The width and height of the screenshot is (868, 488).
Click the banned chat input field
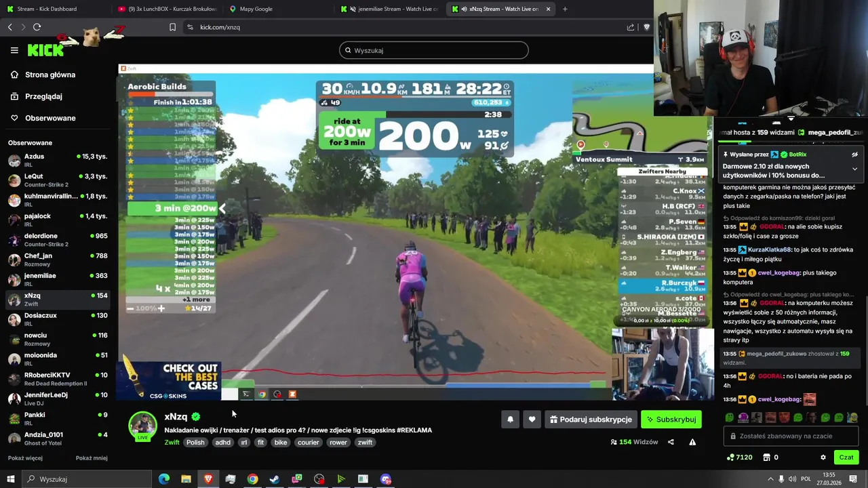pos(791,436)
